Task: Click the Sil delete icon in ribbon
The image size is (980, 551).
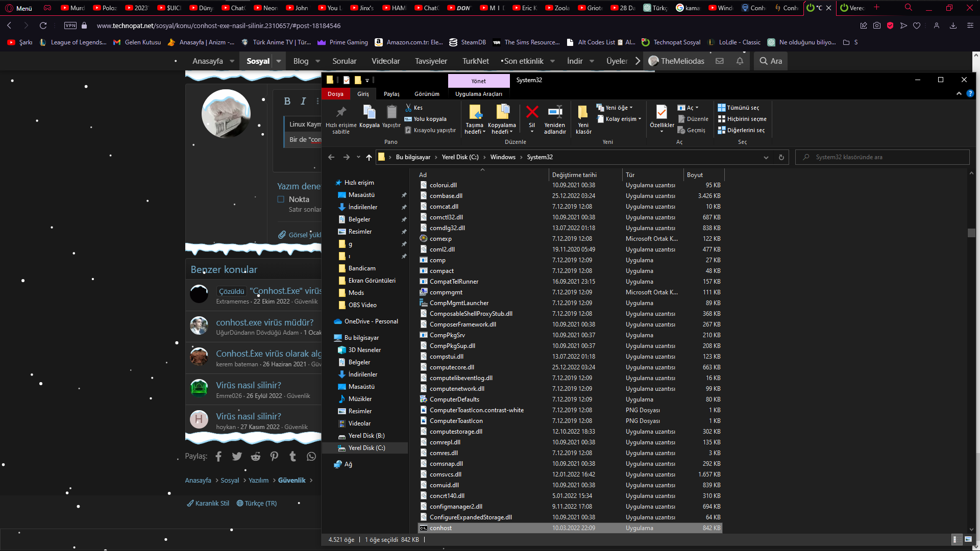Action: pos(532,113)
